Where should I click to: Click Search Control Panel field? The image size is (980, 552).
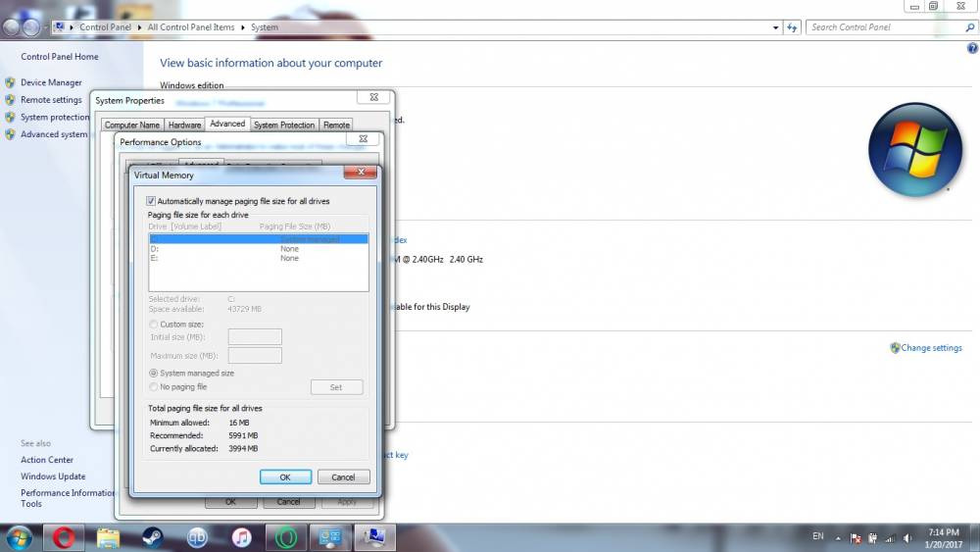884,27
